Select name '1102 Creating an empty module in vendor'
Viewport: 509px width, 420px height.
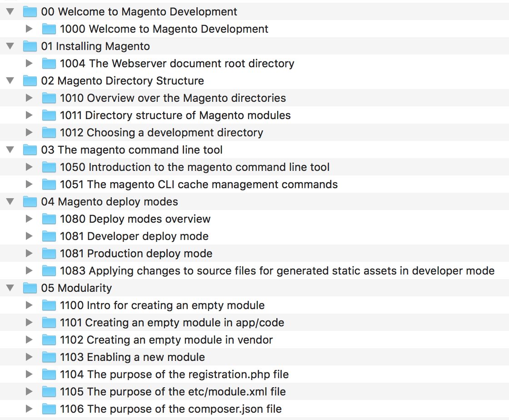166,340
